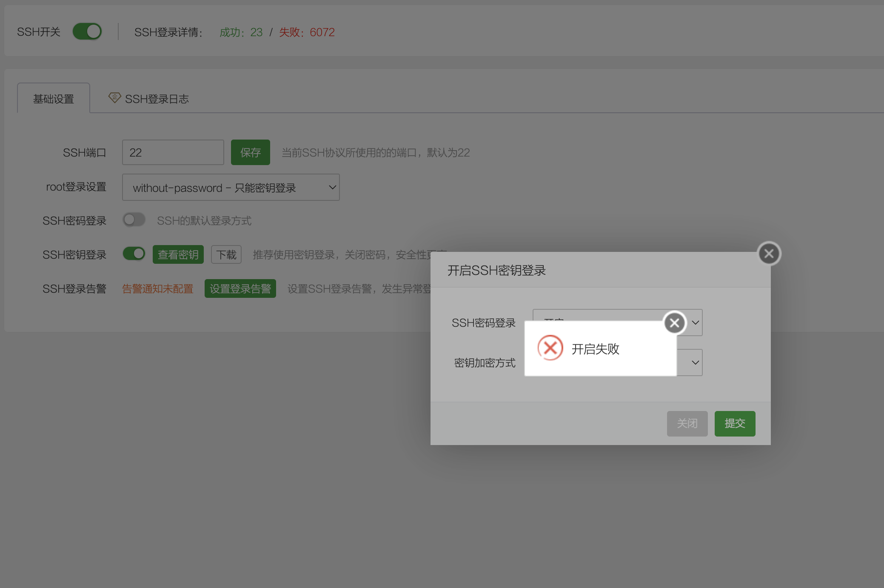Open the SSH登录日志 tab
Screen dimensions: 884x588
click(157, 99)
